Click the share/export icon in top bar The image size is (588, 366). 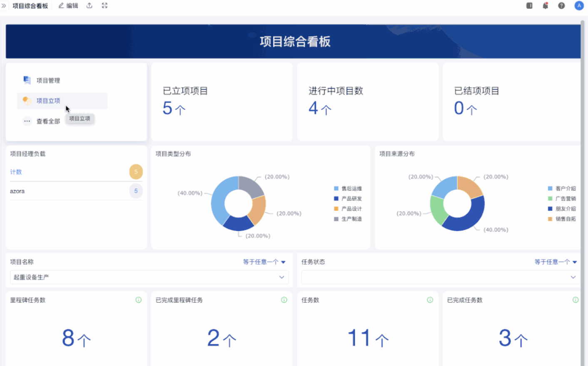coord(89,6)
